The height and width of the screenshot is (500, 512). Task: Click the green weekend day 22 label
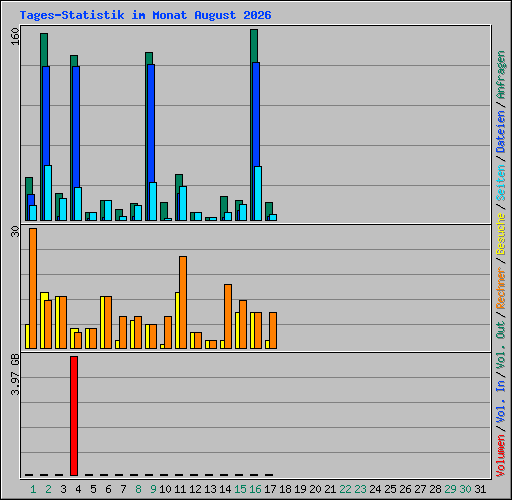pyautogui.click(x=345, y=489)
